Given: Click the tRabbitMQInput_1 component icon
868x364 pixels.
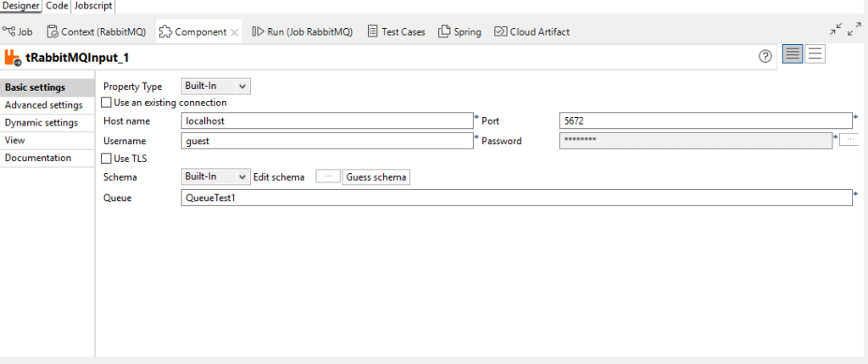Looking at the screenshot, I should point(13,58).
